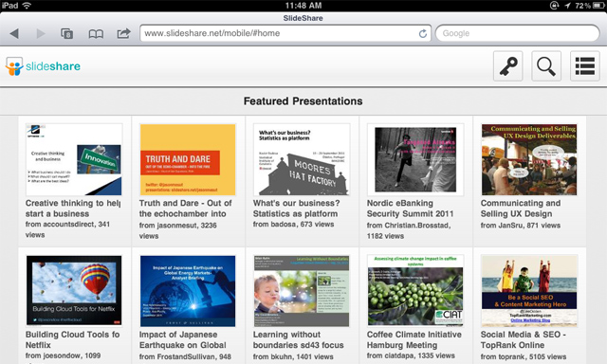Viewport: 607px width, 364px height.
Task: Open "Learning without boundaries sd43 focus" title
Action: point(299,339)
